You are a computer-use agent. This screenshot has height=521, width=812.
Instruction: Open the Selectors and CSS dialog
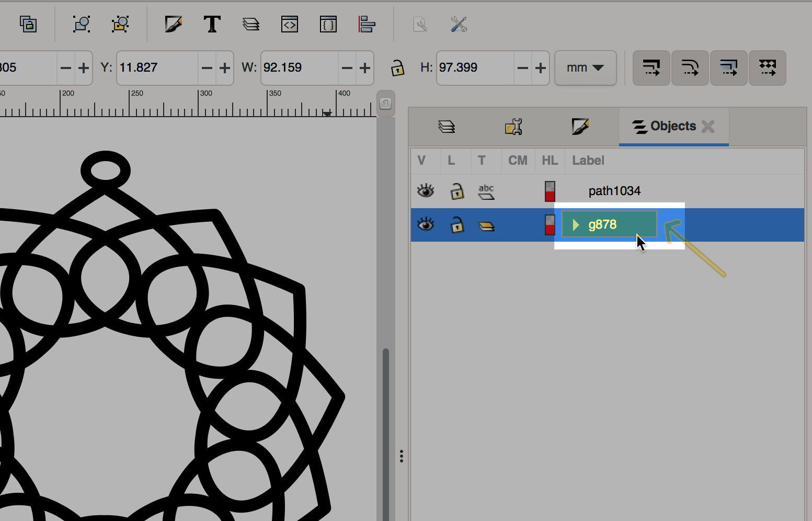[328, 25]
